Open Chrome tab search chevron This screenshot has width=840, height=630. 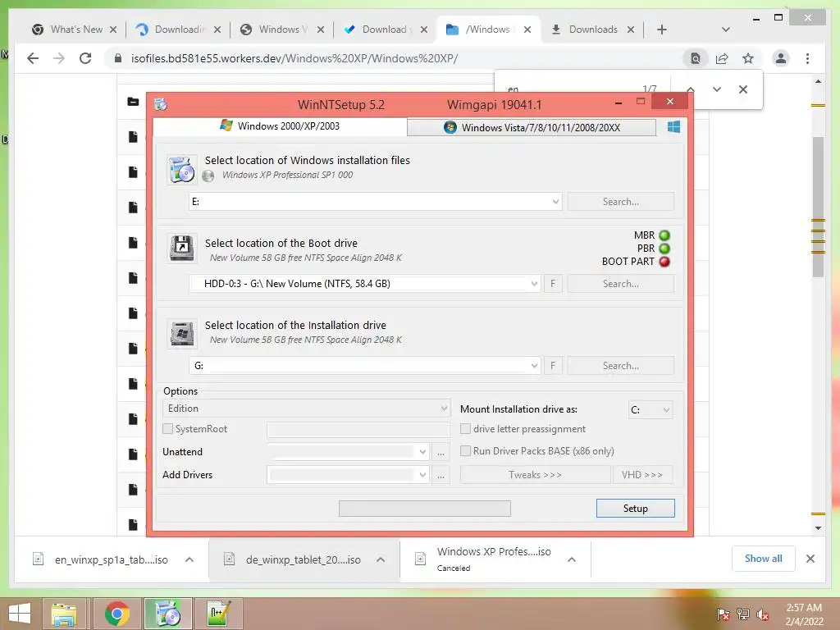click(725, 30)
